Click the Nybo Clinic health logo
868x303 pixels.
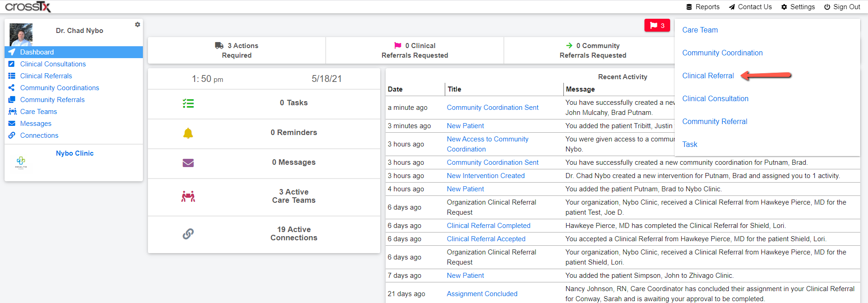(x=21, y=162)
